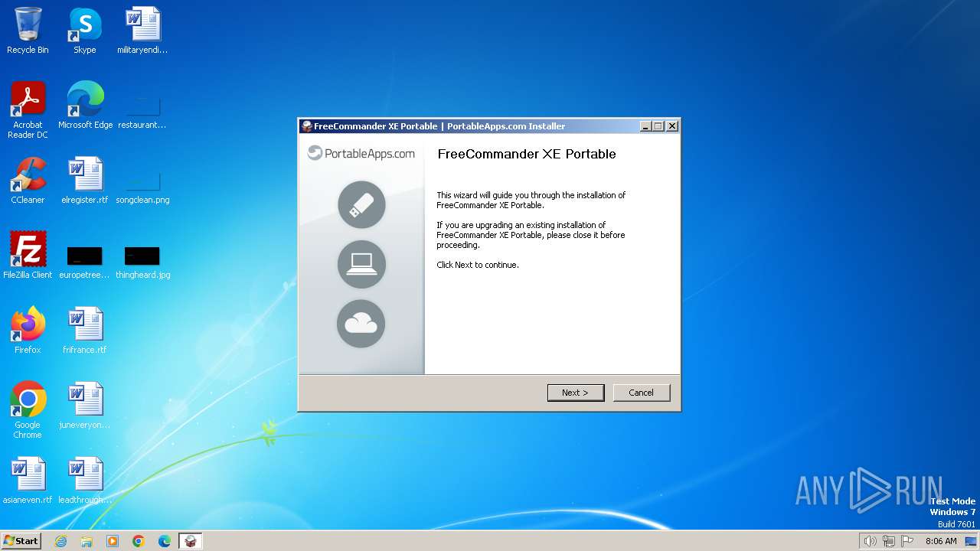This screenshot has height=551, width=980.
Task: Open Edge from the taskbar
Action: tap(165, 541)
